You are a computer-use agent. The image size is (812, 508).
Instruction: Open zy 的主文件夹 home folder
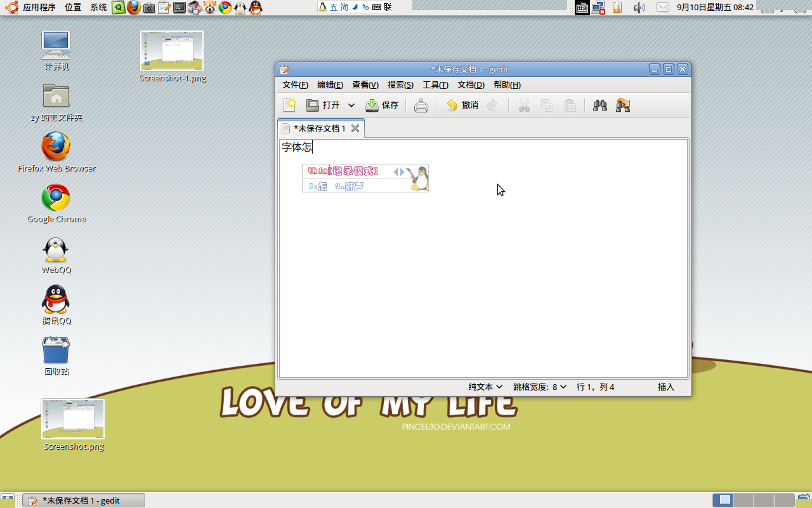point(56,102)
